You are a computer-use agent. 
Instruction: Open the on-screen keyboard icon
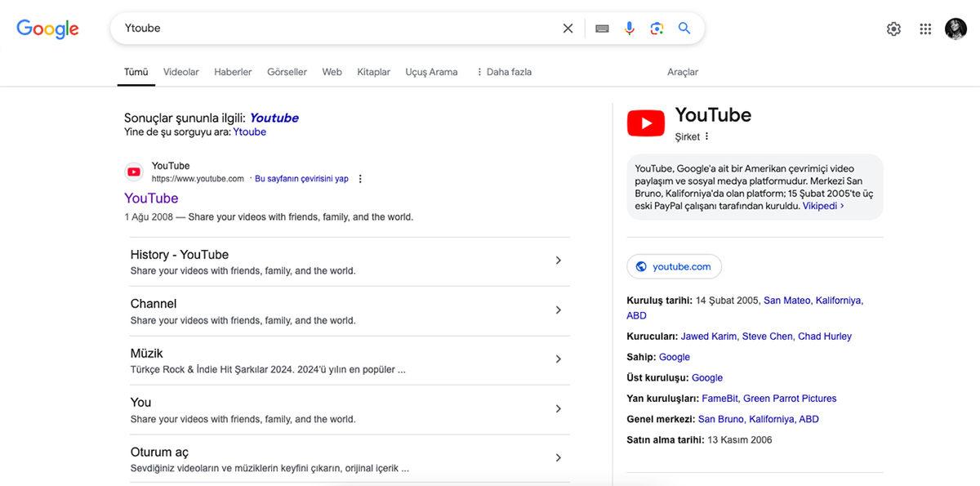(601, 27)
